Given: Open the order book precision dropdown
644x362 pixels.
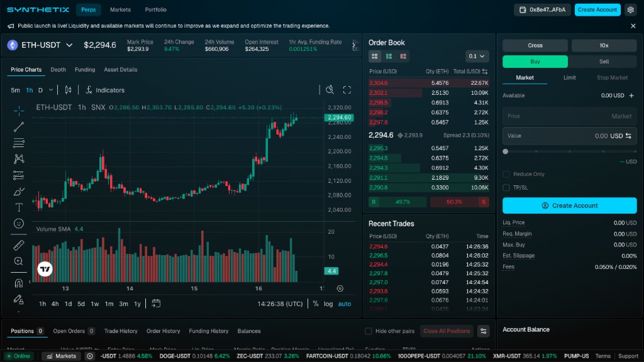Looking at the screenshot, I should coord(476,56).
